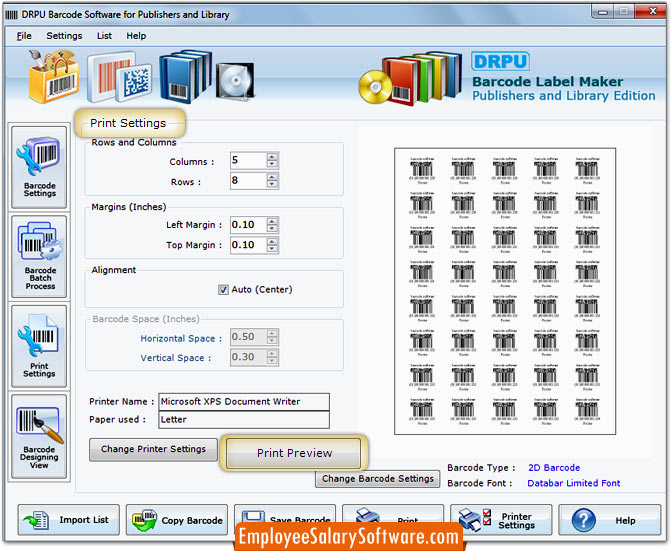Click the Change Barcode Settings button
Screen dimensions: 671x551
pos(377,479)
